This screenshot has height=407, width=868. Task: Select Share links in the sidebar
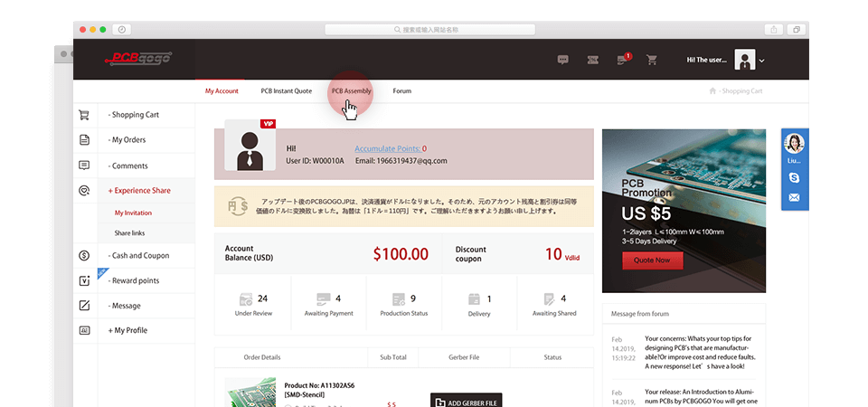[x=129, y=233]
